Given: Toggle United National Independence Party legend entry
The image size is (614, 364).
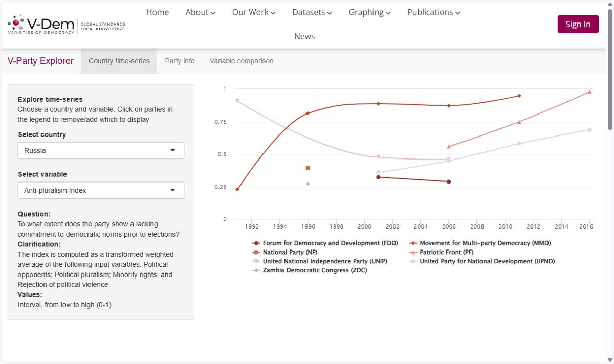Looking at the screenshot, I should coord(320,261).
